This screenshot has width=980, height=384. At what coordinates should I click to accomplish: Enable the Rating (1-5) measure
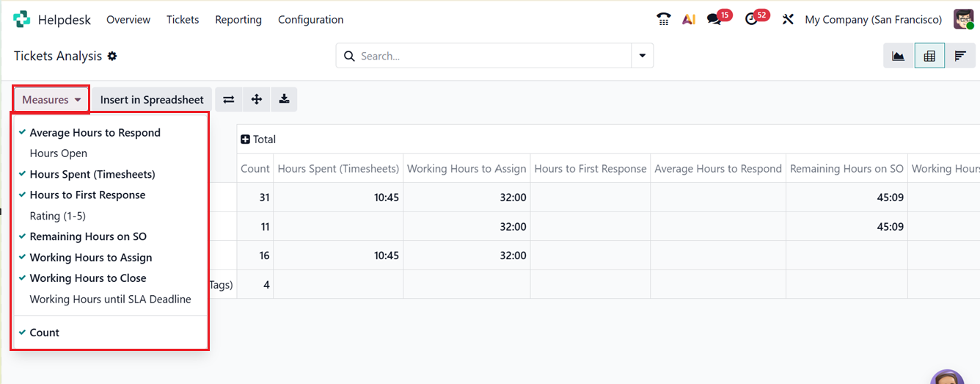pyautogui.click(x=58, y=216)
